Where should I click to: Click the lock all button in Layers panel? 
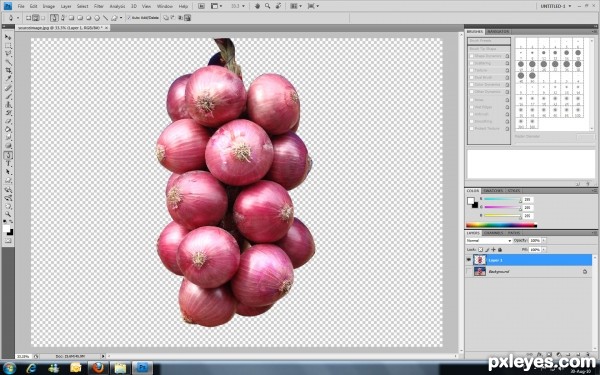coord(500,249)
